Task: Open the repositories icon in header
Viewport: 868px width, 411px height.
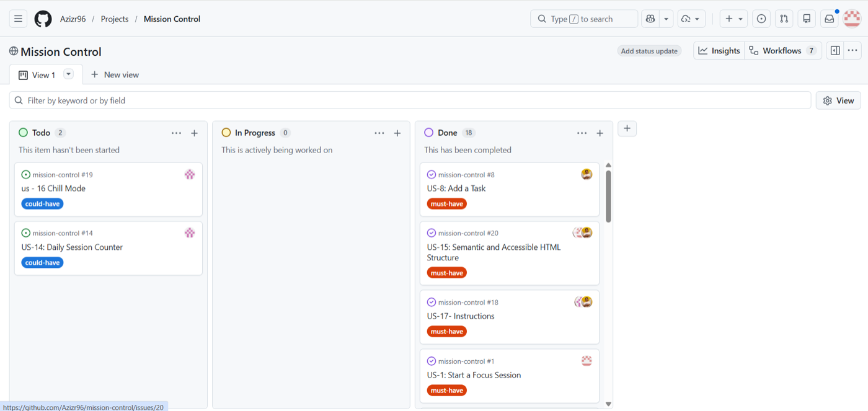Action: [807, 19]
